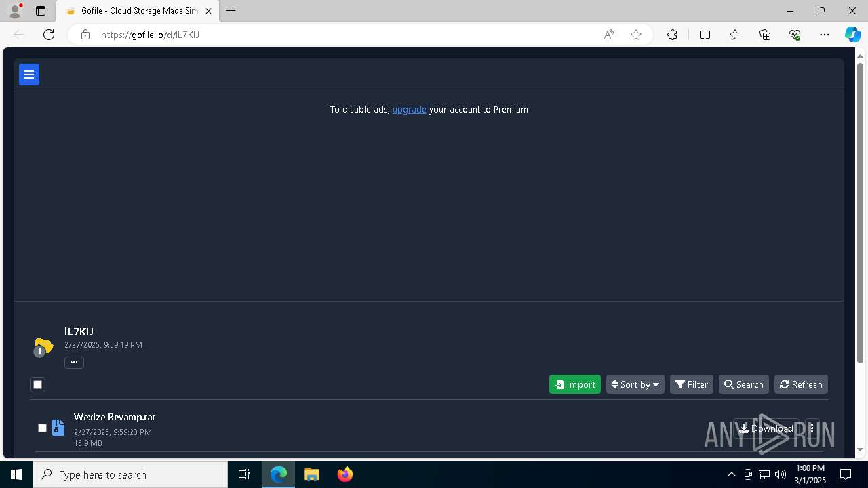Select the IL7KIJ folder title
Image resolution: width=868 pixels, height=488 pixels.
(x=79, y=331)
